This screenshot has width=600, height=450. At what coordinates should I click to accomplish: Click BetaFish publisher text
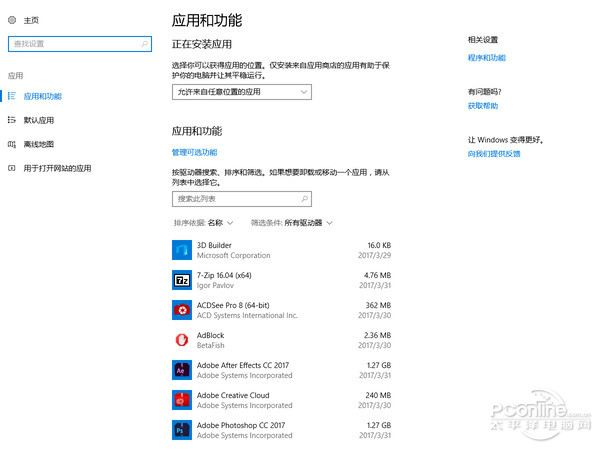(x=210, y=345)
